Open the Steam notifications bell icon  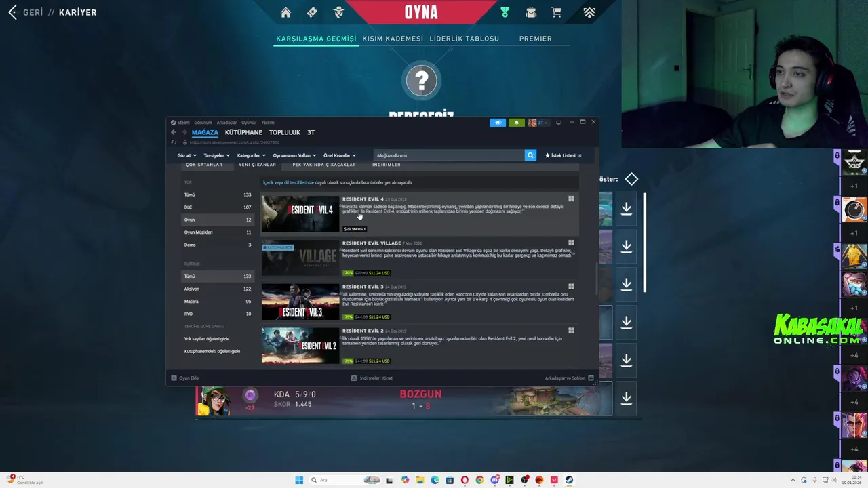tap(516, 123)
